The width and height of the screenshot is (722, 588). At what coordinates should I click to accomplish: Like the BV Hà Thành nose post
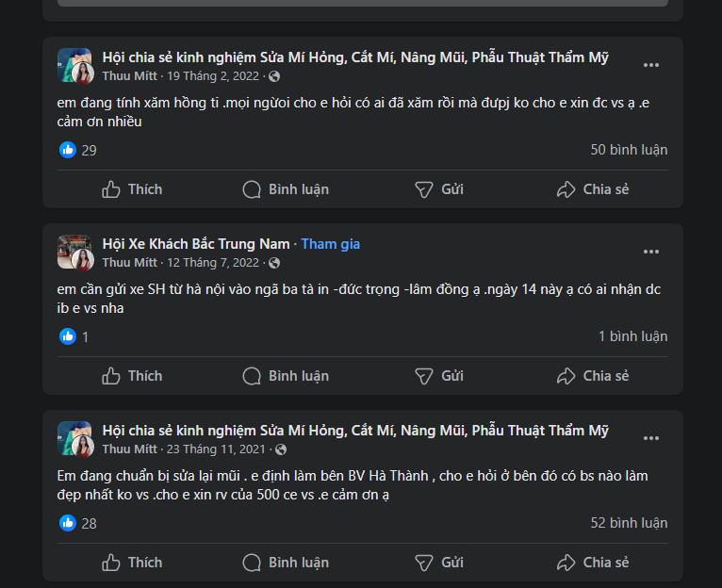tap(132, 563)
